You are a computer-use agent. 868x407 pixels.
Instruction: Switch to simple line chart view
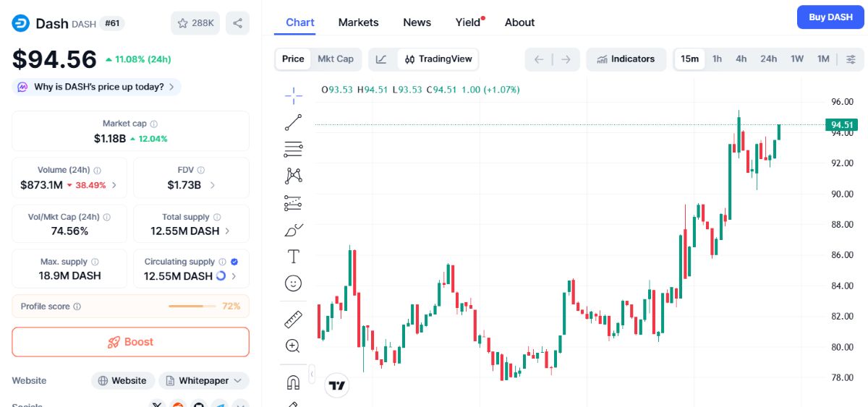(x=382, y=59)
